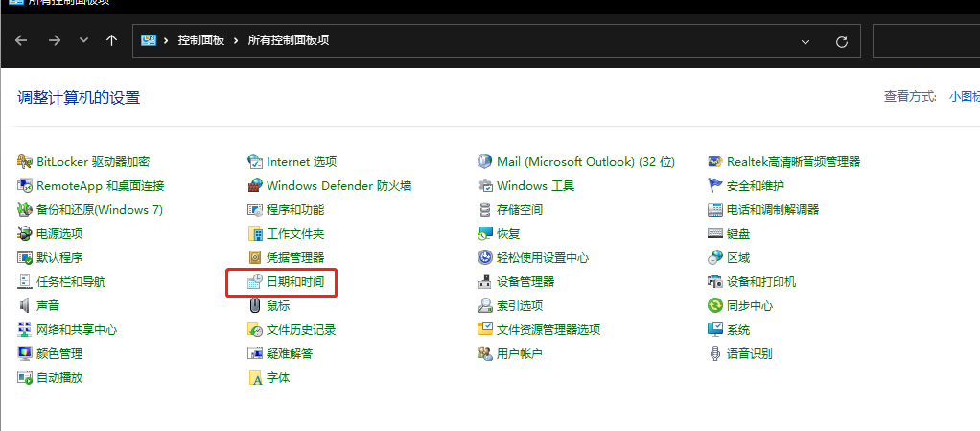Open the 恢复 recovery icon
The width and height of the screenshot is (980, 431).
[x=485, y=234]
